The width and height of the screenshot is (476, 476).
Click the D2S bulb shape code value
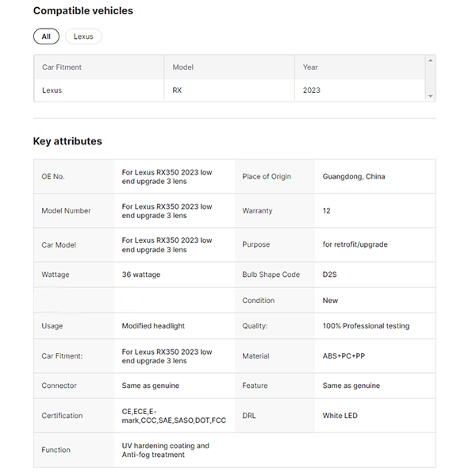331,274
